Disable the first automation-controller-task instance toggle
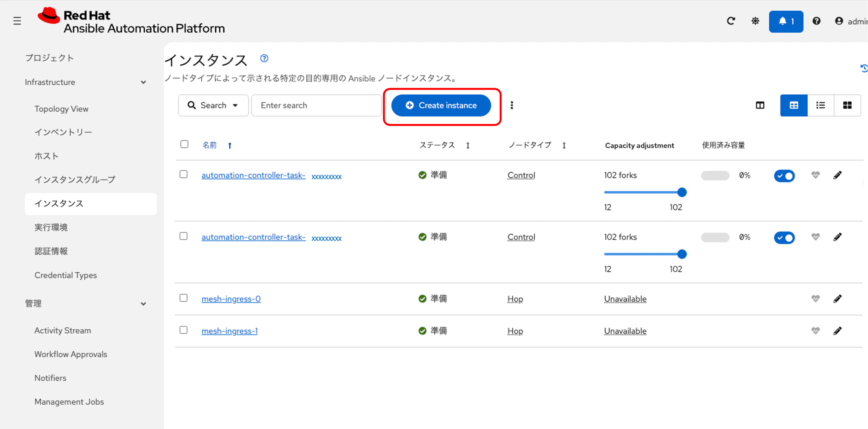868x429 pixels. coord(784,176)
